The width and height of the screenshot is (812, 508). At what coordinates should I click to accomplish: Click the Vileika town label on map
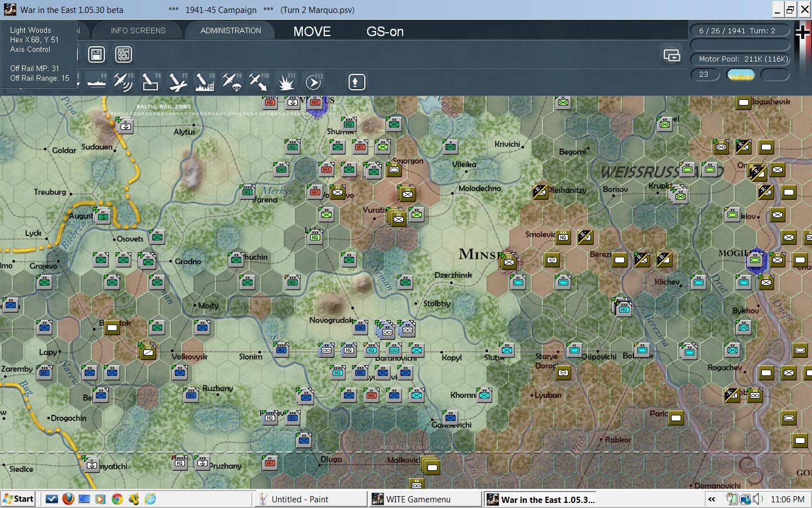[464, 165]
